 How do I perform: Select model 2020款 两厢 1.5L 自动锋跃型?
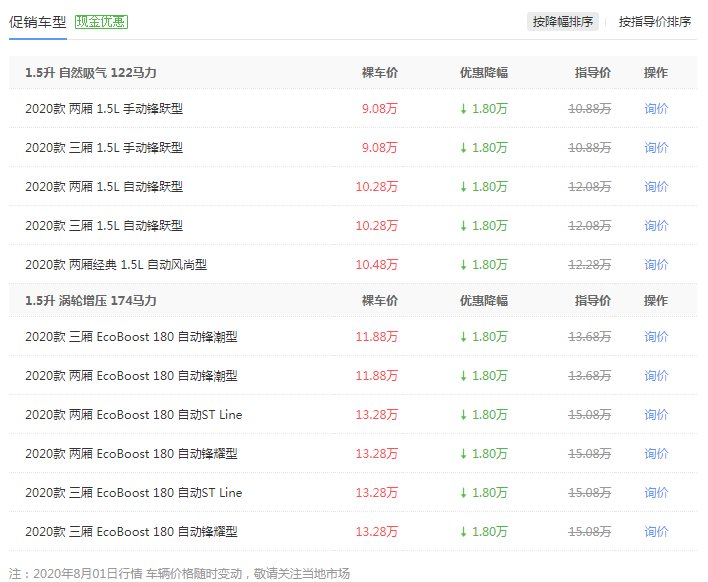point(104,186)
